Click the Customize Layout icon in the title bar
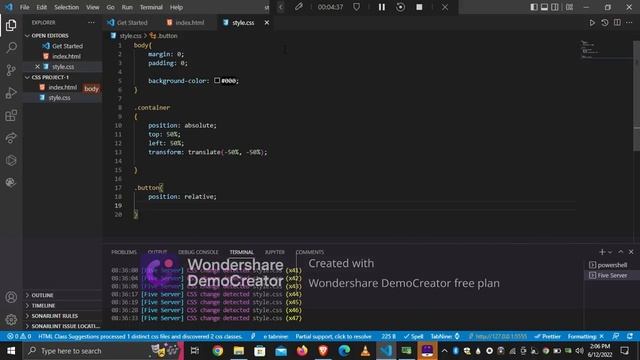The image size is (640, 360). pos(569,7)
